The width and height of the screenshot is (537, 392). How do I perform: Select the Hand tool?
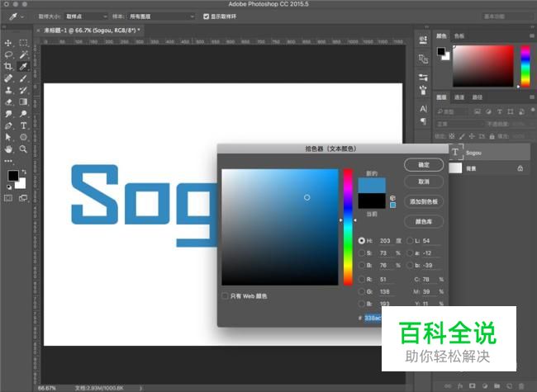click(x=8, y=149)
